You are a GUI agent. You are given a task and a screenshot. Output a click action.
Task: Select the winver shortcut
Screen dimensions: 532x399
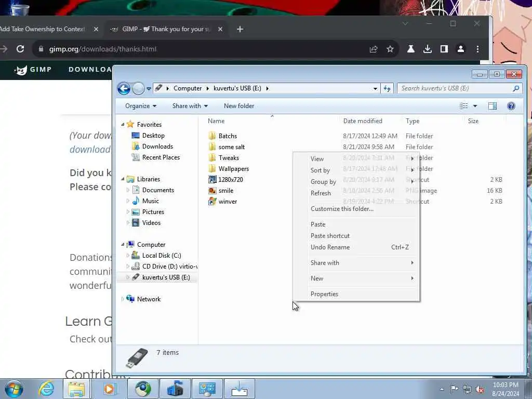228,202
